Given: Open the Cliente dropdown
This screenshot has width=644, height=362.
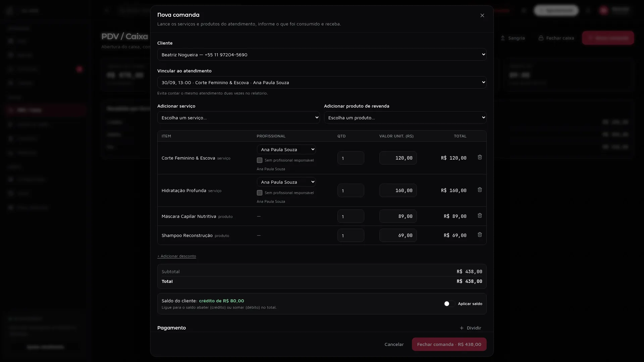Looking at the screenshot, I should tap(322, 55).
